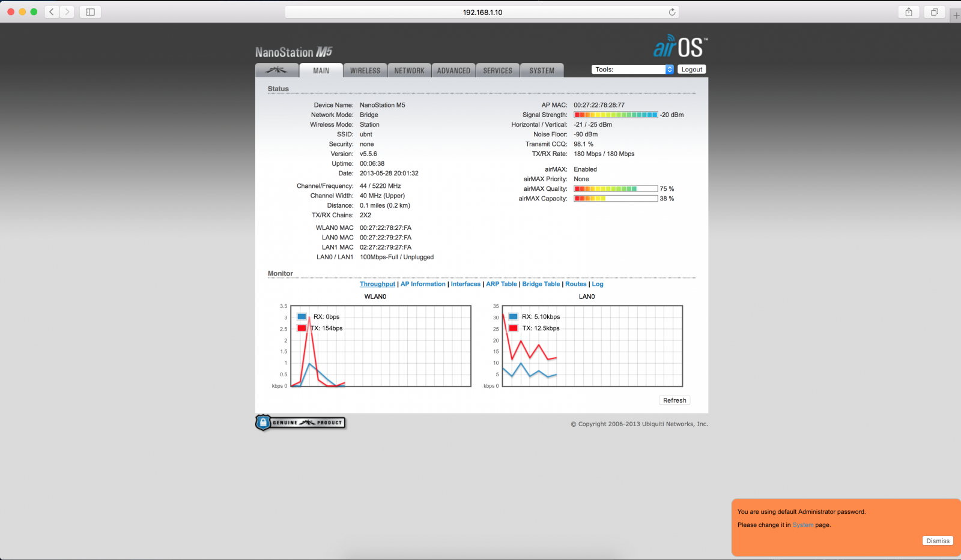
Task: Open the SYSTEM tab
Action: pyautogui.click(x=542, y=70)
